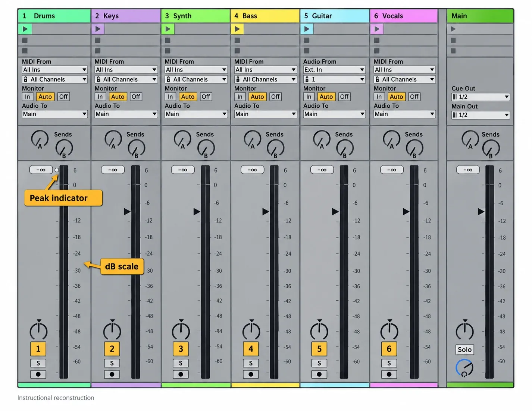This screenshot has height=411, width=532.
Task: Launch the first clip slot on Drums track
Action: pyautogui.click(x=25, y=29)
